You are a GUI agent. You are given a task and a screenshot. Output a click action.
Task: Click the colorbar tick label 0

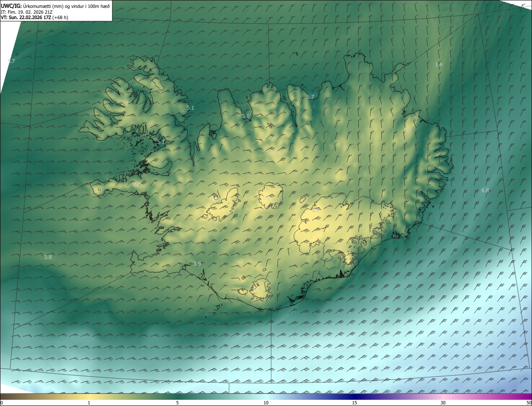[2, 403]
